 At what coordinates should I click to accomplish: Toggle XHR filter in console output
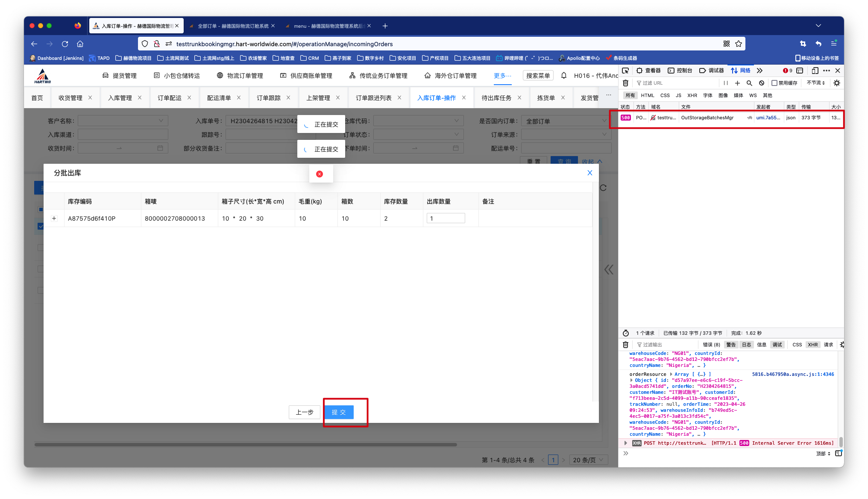(812, 345)
